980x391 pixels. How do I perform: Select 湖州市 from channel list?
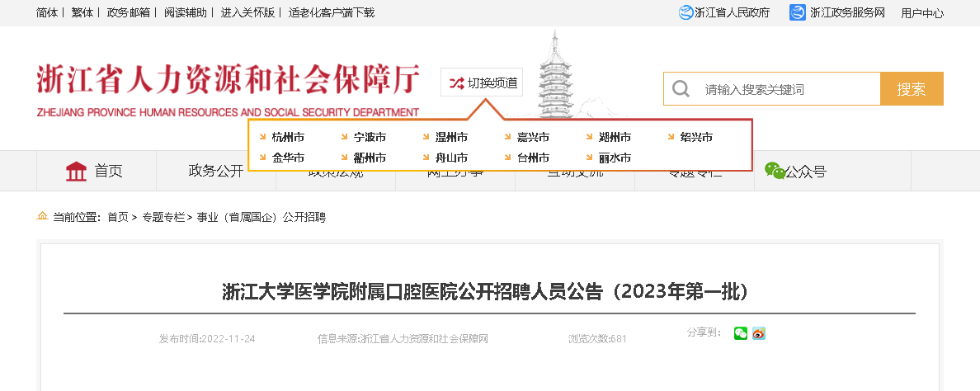[x=615, y=138]
